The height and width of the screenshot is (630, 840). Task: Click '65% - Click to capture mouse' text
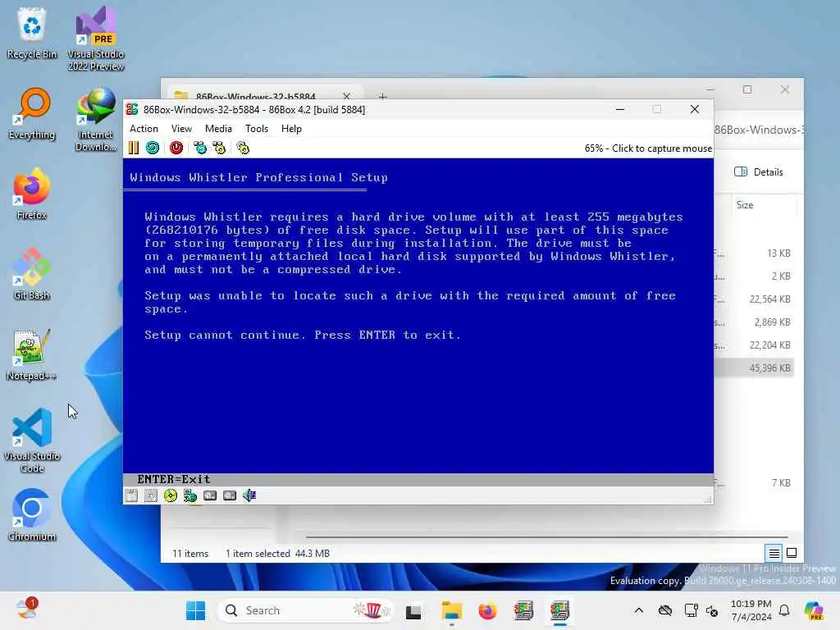pos(648,148)
